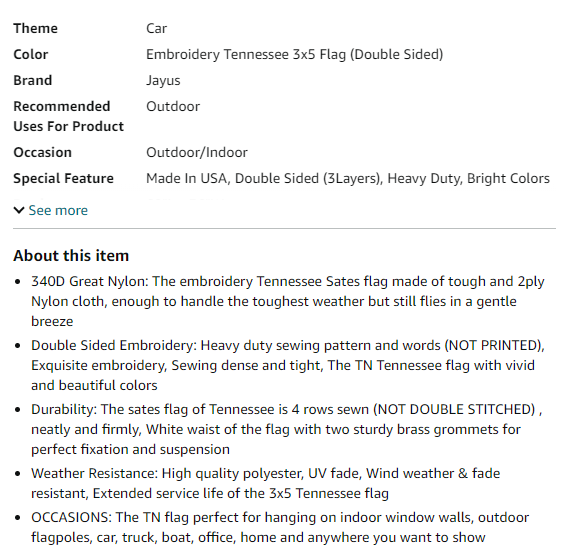Select the Outdoor recommended use value
The width and height of the screenshot is (579, 560).
tap(173, 106)
